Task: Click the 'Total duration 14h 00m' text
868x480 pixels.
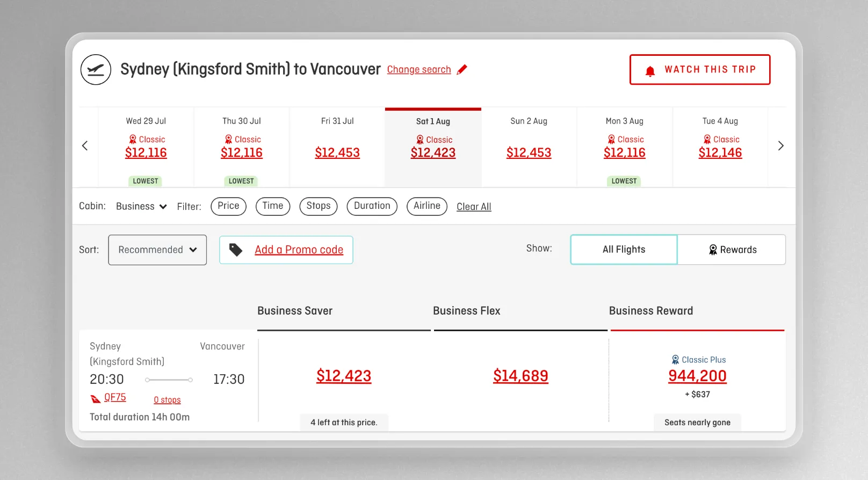Action: pyautogui.click(x=140, y=417)
